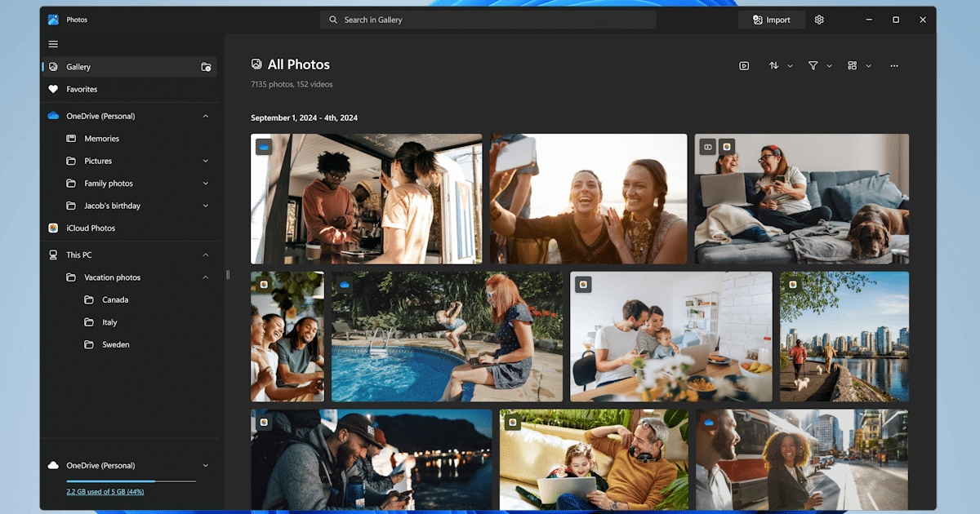The image size is (980, 514).
Task: Click the Import button
Action: [771, 20]
